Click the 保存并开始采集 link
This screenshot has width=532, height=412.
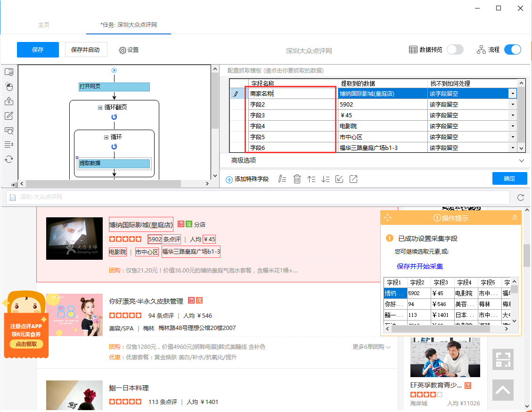point(420,266)
